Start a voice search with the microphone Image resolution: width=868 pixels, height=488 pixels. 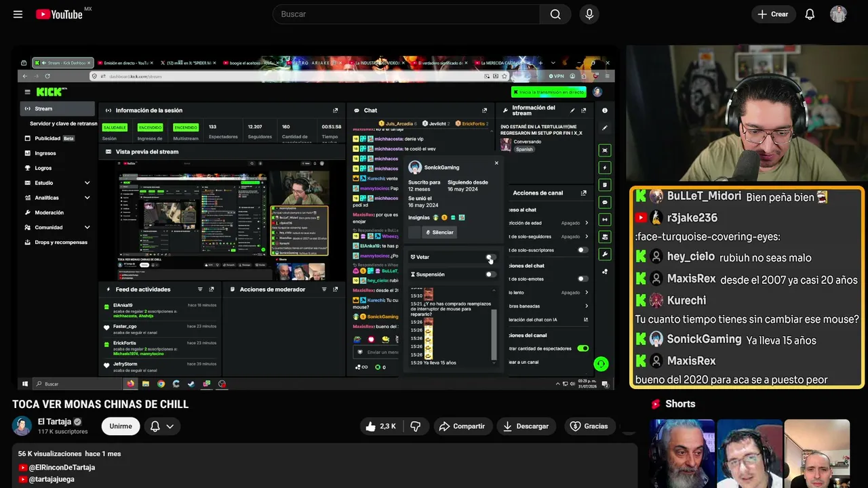589,14
